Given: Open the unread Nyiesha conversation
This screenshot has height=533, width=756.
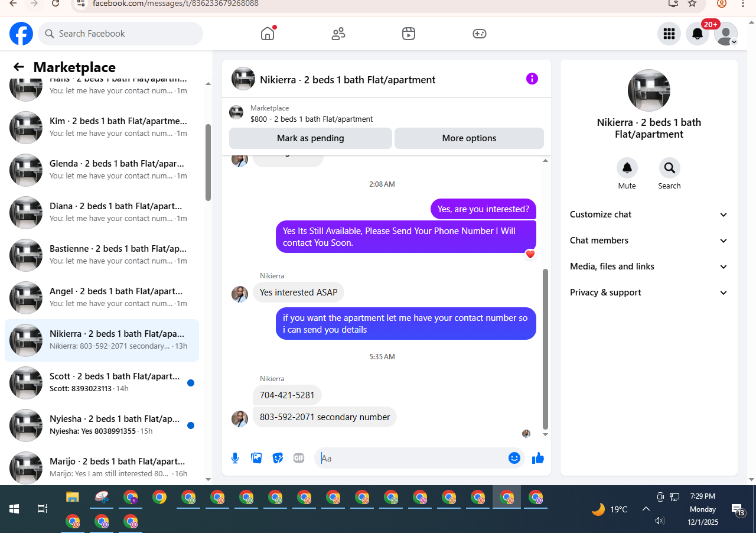Looking at the screenshot, I should pyautogui.click(x=102, y=425).
